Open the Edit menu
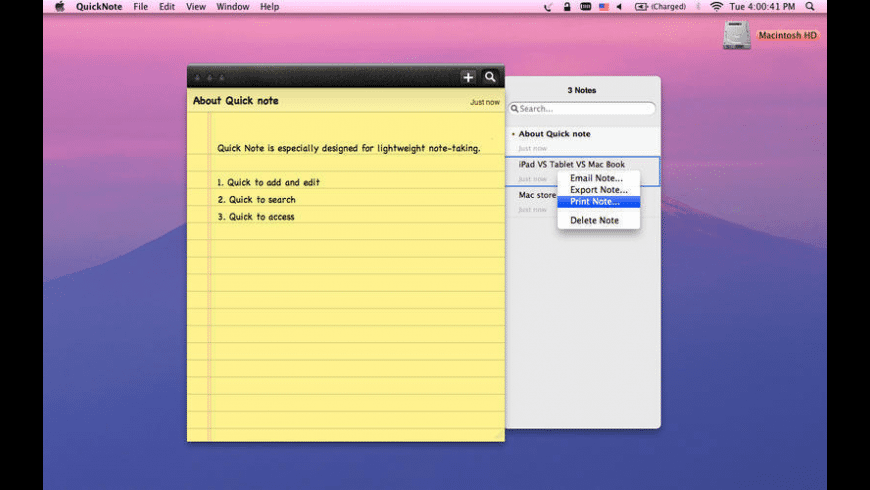The image size is (870, 490). (x=166, y=7)
